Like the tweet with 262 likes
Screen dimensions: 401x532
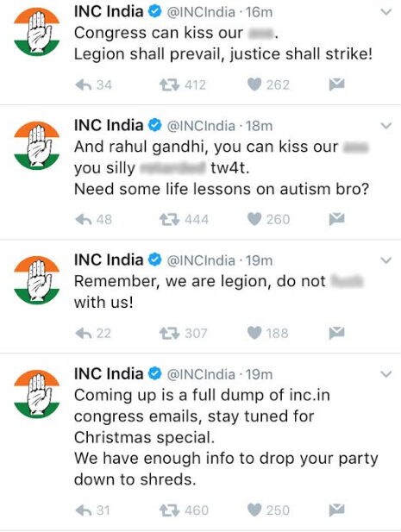254,84
